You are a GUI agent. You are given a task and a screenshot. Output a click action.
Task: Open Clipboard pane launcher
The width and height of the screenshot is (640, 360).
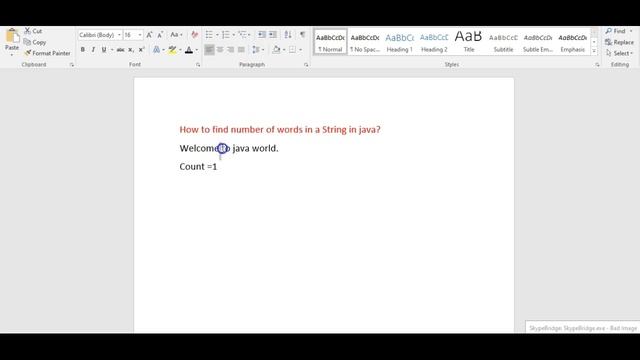(x=72, y=64)
